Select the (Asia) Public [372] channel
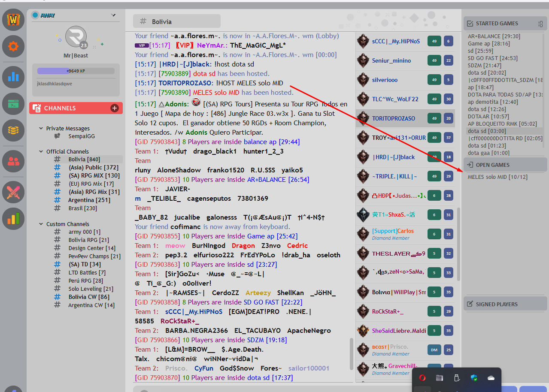Screen dimensions: 549x392 (93, 167)
